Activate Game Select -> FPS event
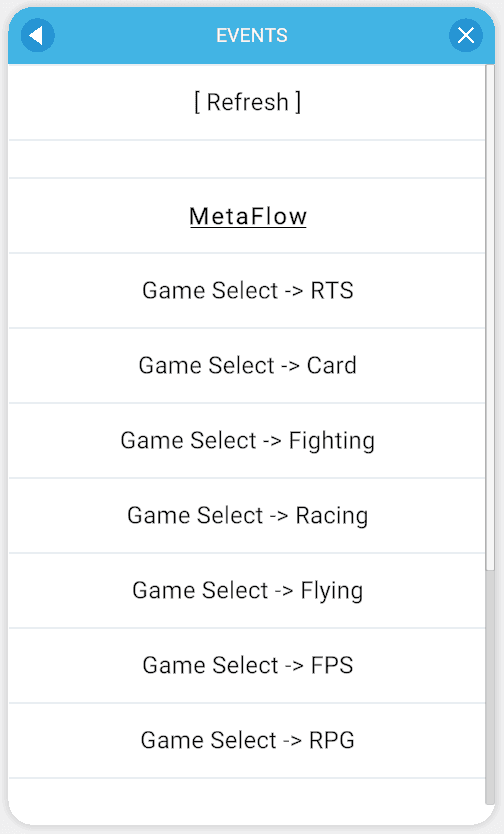 [247, 666]
